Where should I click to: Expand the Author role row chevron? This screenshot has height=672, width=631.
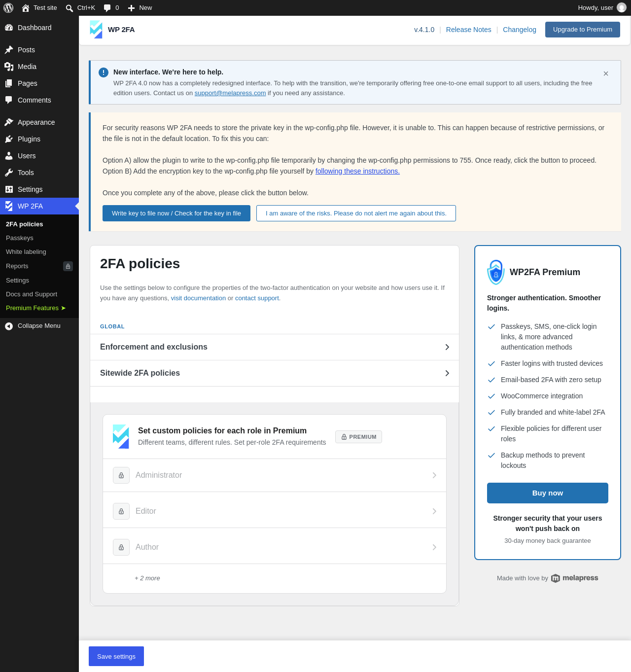pyautogui.click(x=434, y=547)
